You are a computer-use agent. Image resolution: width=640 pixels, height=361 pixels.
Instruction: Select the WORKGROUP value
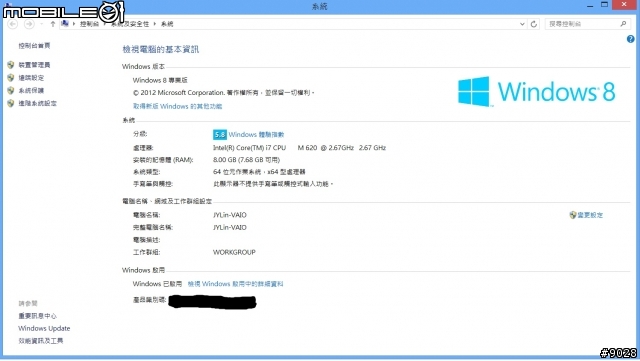[234, 252]
